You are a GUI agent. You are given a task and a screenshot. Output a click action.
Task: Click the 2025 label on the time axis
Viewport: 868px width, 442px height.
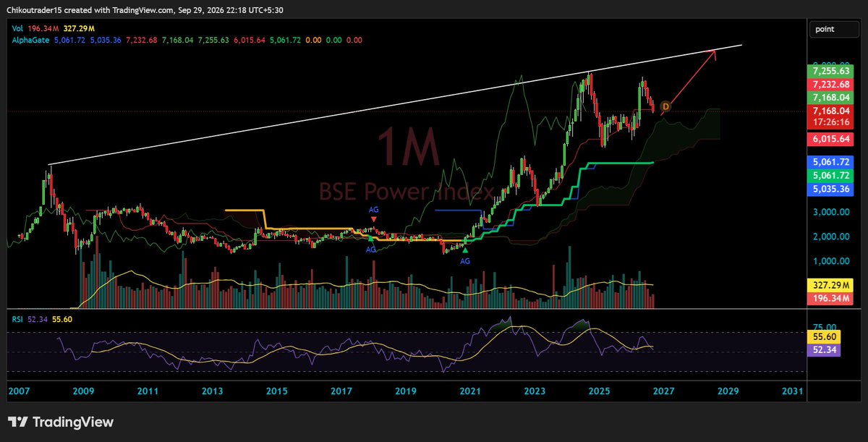point(599,391)
